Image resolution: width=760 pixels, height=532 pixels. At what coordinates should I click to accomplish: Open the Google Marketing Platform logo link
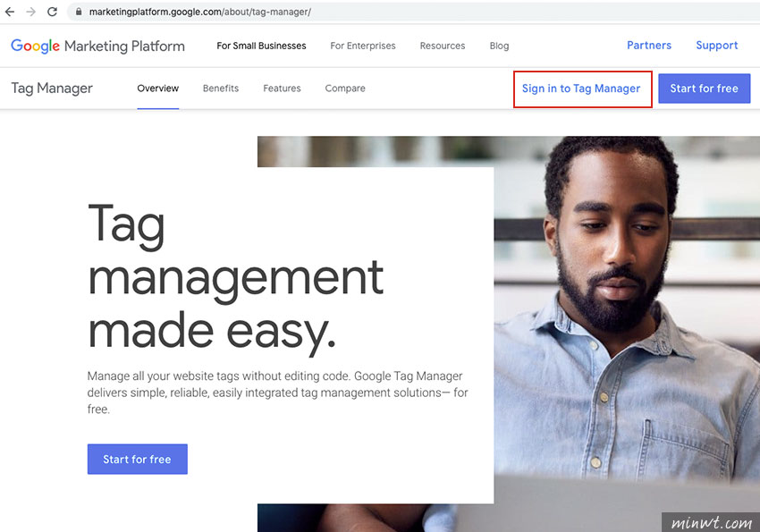click(97, 46)
